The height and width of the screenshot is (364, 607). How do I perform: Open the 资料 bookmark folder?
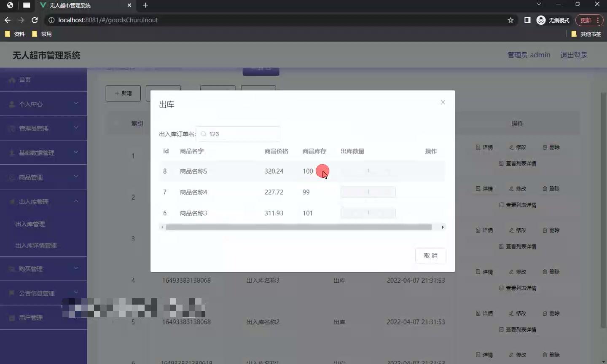15,34
